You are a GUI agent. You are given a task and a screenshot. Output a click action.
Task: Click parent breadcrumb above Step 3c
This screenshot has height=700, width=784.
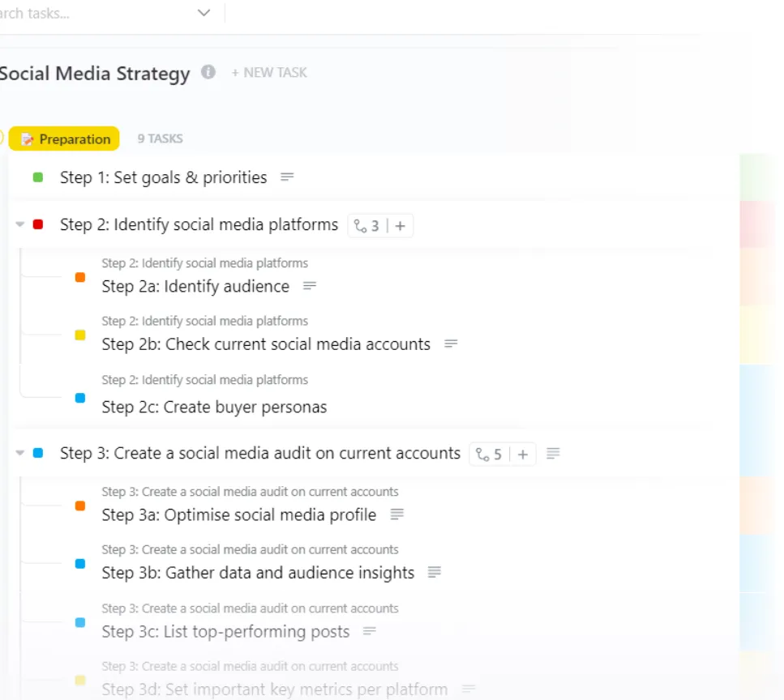[x=250, y=609]
